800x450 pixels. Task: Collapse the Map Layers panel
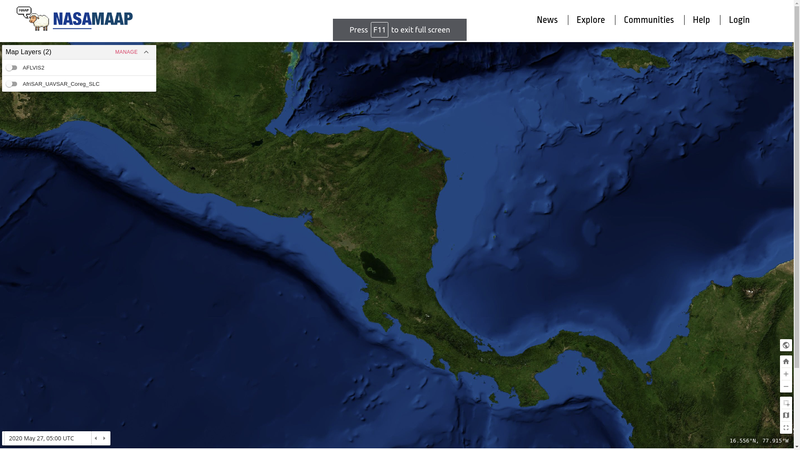click(146, 52)
